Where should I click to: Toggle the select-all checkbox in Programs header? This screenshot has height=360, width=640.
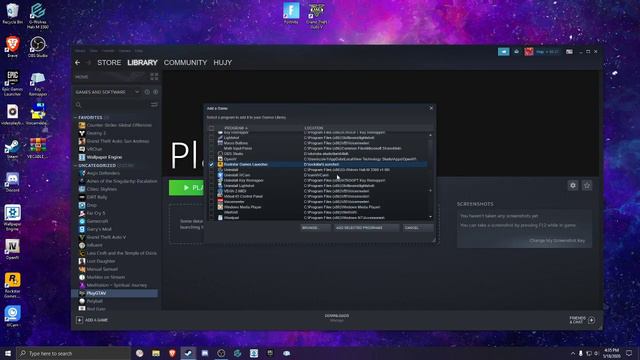[211, 128]
